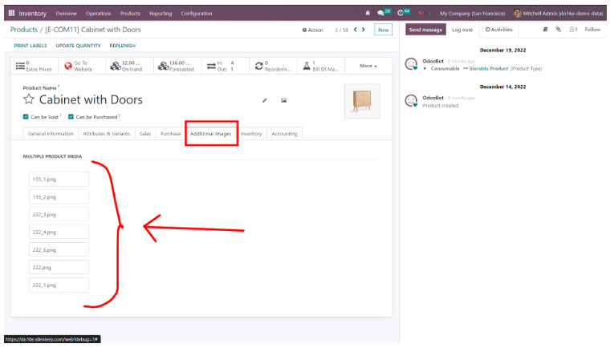Open the apps grid menu icon
The width and height of the screenshot is (610, 364).
11,14
